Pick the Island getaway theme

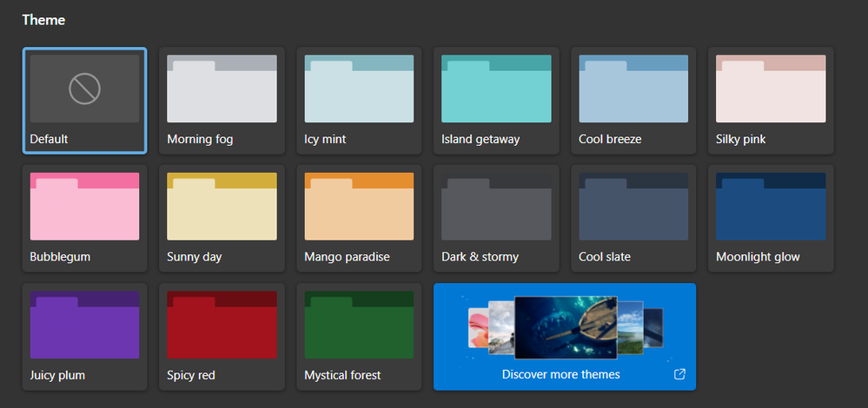click(496, 101)
